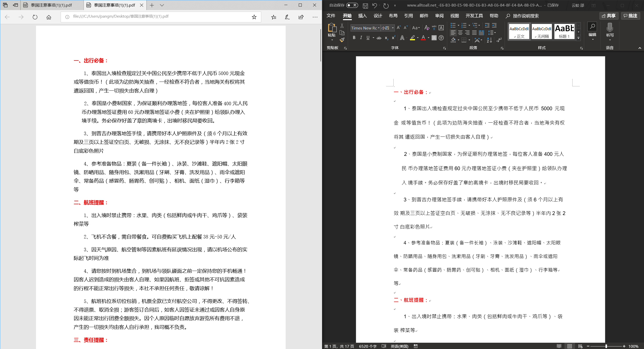The width and height of the screenshot is (644, 349).
Task: Open the 编辑 Editing button
Action: (x=592, y=31)
